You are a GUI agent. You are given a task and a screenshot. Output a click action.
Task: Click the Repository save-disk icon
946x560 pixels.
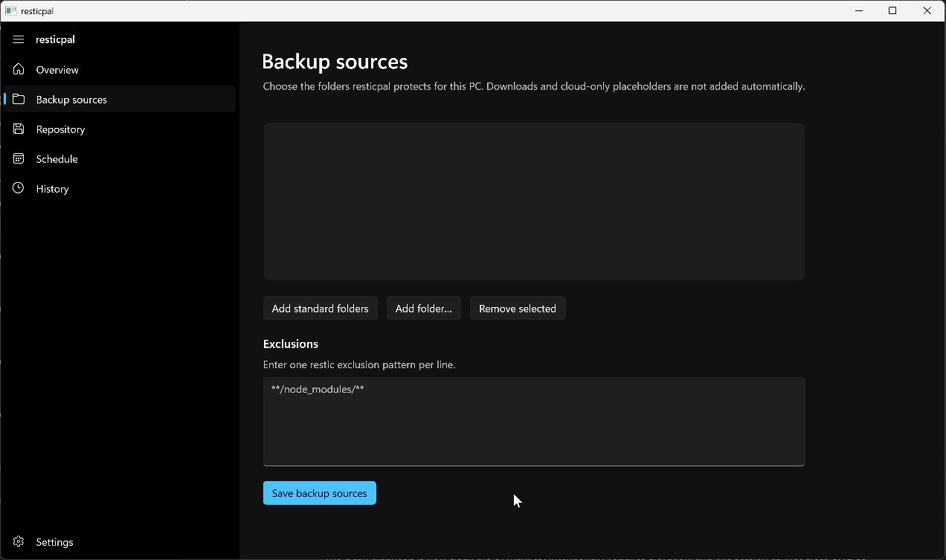(x=19, y=129)
